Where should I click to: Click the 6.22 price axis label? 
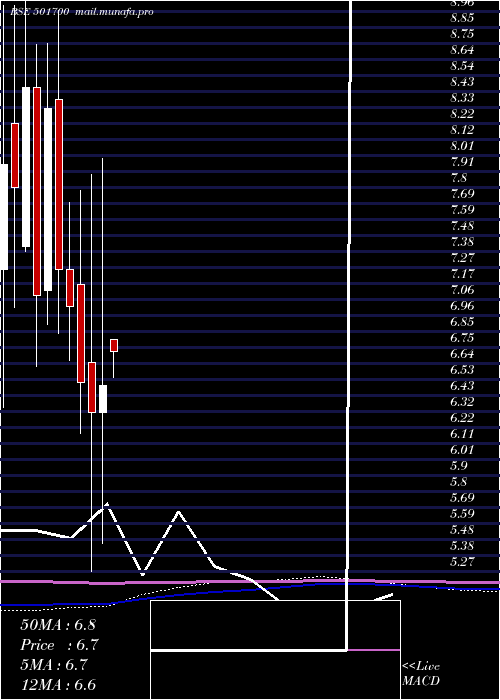(x=462, y=417)
